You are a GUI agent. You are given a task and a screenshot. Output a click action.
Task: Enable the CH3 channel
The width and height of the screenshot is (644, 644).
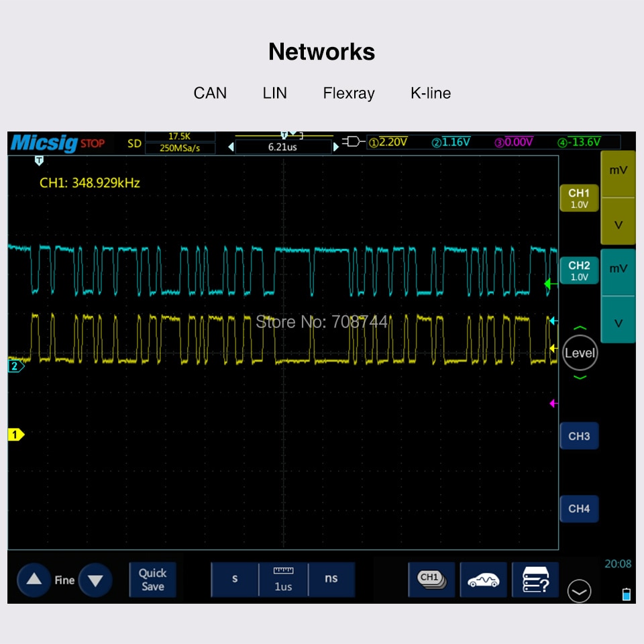click(579, 437)
